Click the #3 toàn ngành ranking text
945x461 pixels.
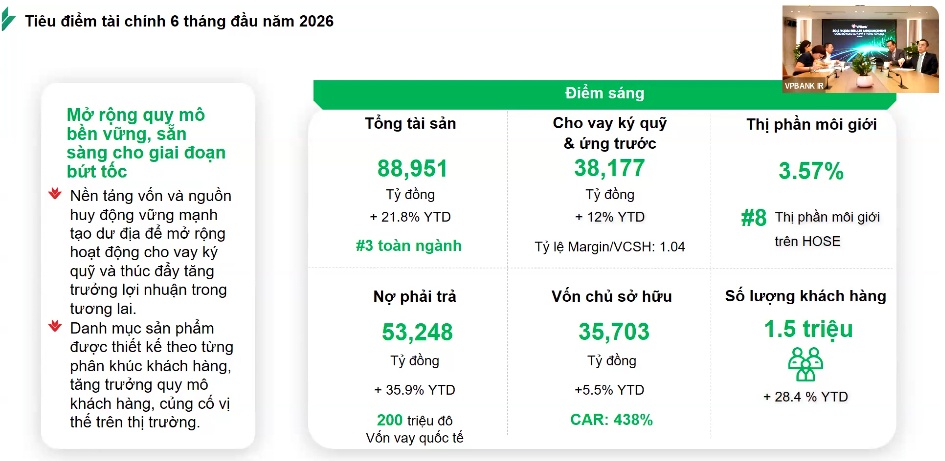click(410, 246)
